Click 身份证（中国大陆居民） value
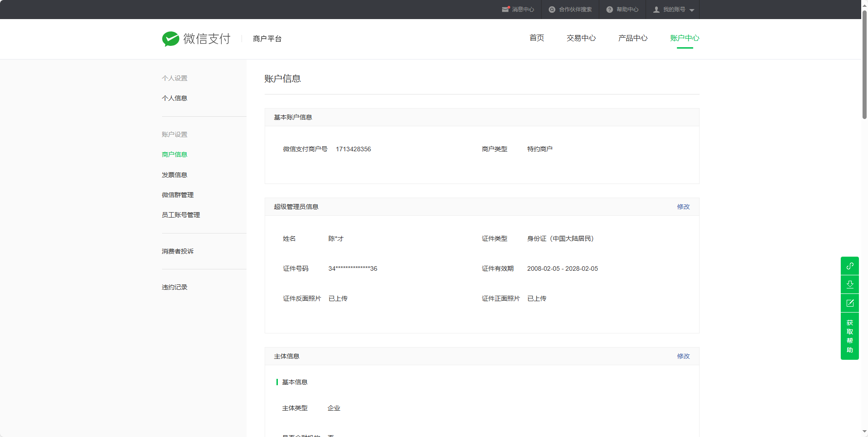Viewport: 868px width, 437px height. tap(560, 238)
